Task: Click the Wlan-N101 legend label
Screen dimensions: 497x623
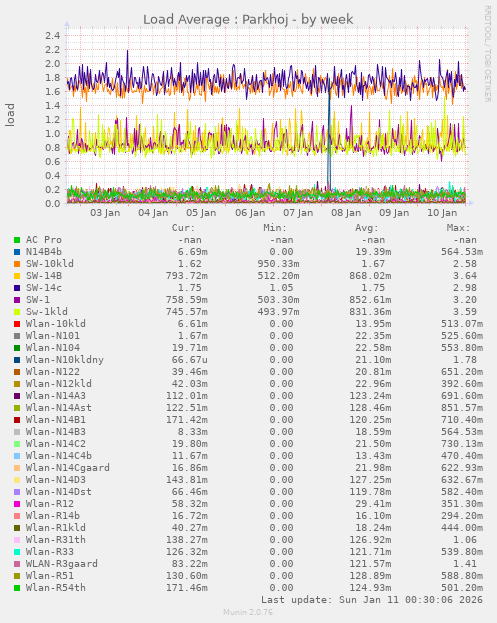Action: (53, 336)
